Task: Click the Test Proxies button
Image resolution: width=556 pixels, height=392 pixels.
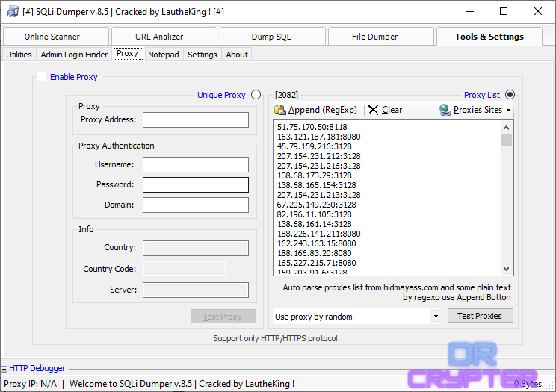Action: pos(480,316)
